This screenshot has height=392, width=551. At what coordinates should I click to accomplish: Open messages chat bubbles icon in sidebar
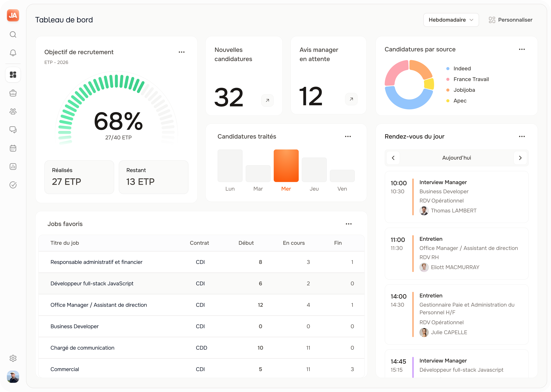pyautogui.click(x=13, y=130)
